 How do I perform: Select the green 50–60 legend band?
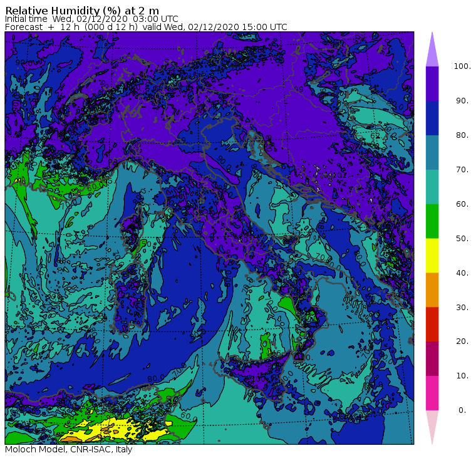click(x=432, y=221)
